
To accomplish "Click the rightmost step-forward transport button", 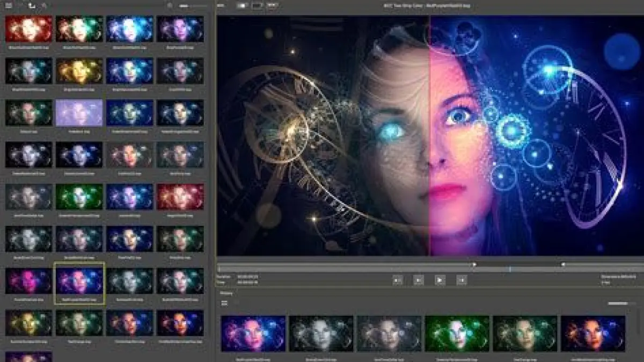I will (x=461, y=280).
